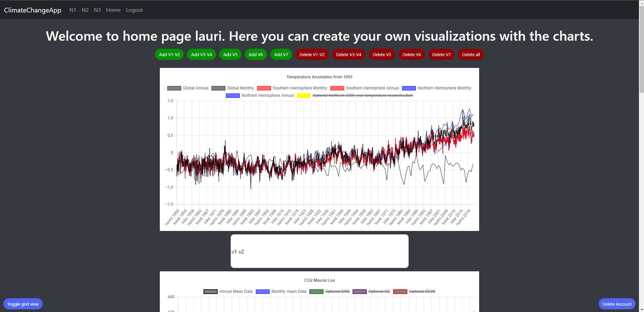Delete the V7 visualization

(441, 54)
